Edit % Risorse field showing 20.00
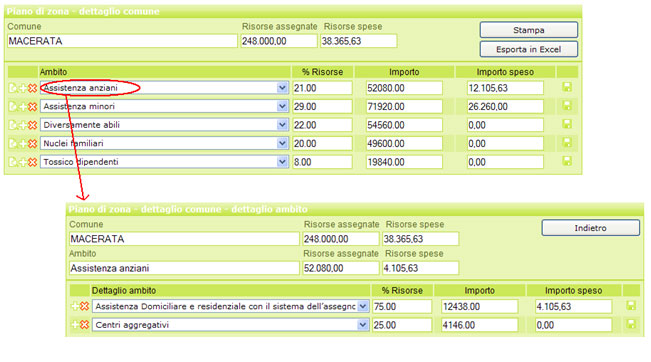 pyautogui.click(x=322, y=144)
